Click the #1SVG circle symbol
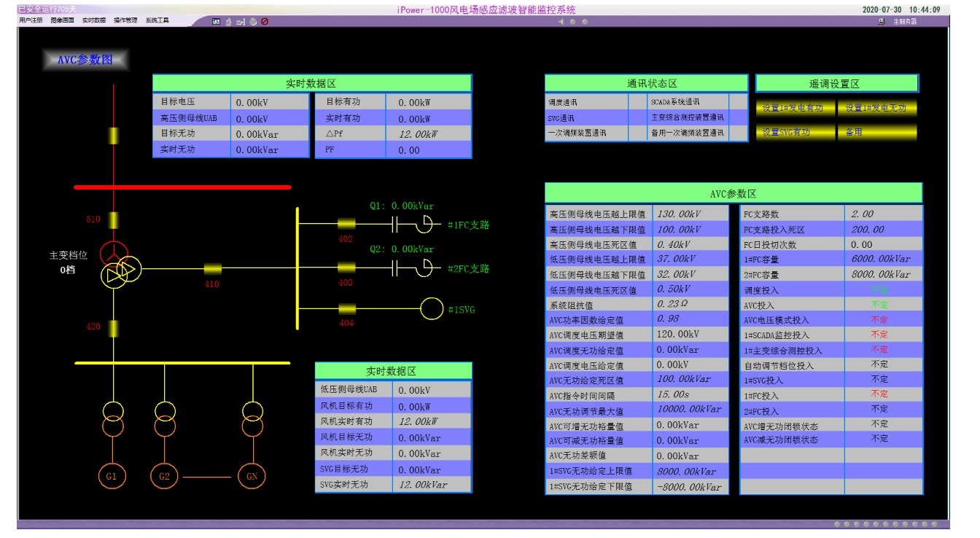 (432, 308)
